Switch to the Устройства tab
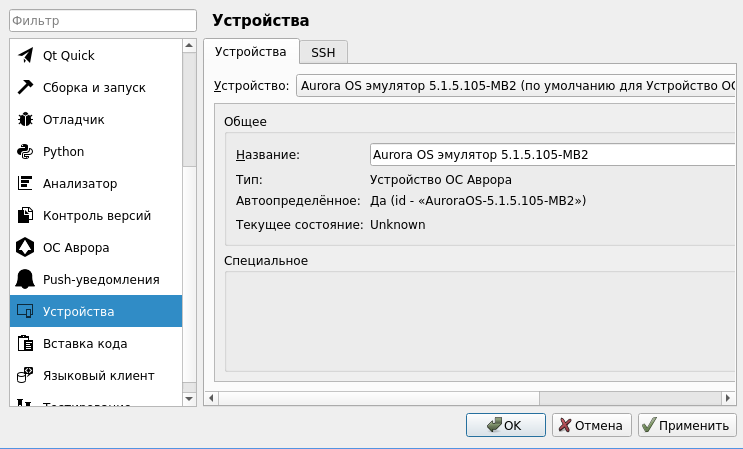Viewport: 743px width, 449px height. (250, 51)
